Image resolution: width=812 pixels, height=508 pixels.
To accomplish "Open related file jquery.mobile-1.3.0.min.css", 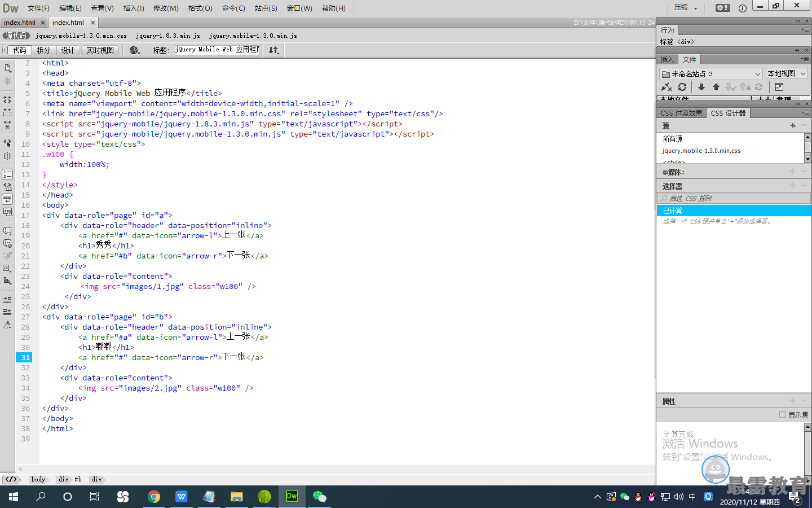I will coord(81,36).
